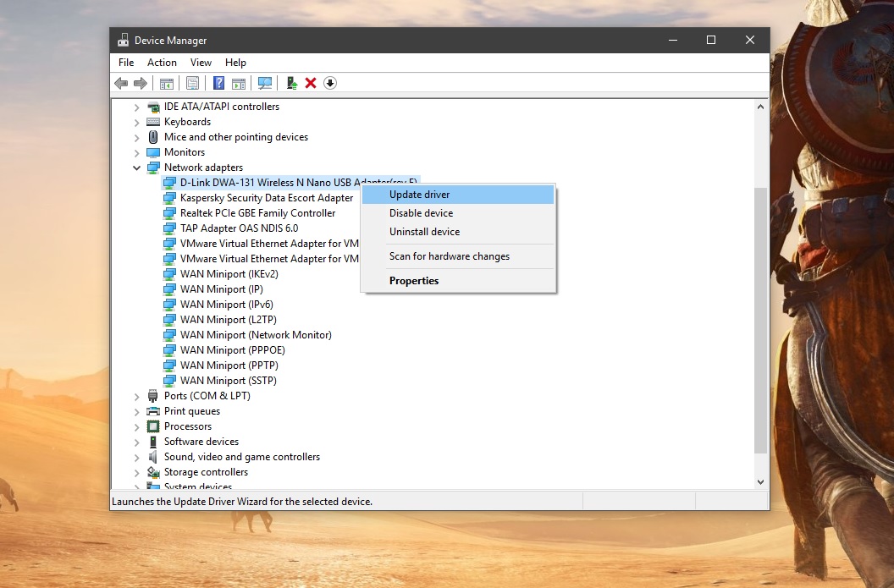Click the Network adapters category icon

click(x=153, y=168)
